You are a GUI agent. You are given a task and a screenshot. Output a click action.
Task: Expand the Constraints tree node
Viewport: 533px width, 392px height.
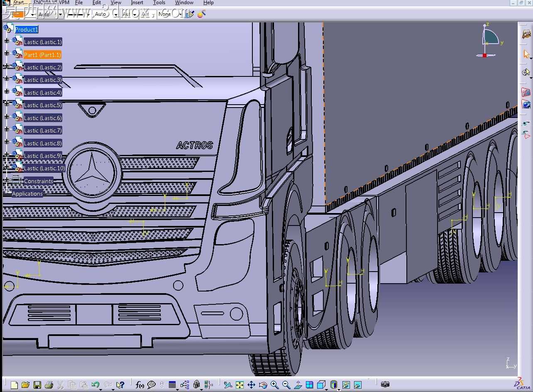(7, 179)
